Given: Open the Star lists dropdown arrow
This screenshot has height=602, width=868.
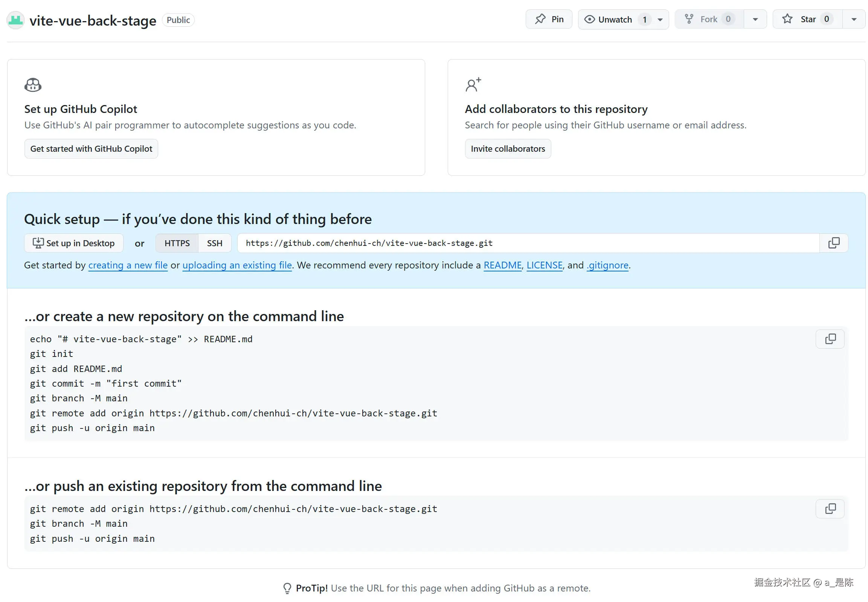Looking at the screenshot, I should (x=853, y=20).
